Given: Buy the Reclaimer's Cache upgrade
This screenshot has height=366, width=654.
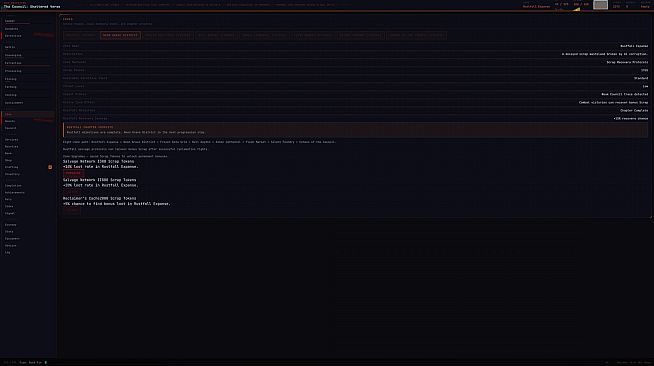Looking at the screenshot, I should click(x=72, y=210).
